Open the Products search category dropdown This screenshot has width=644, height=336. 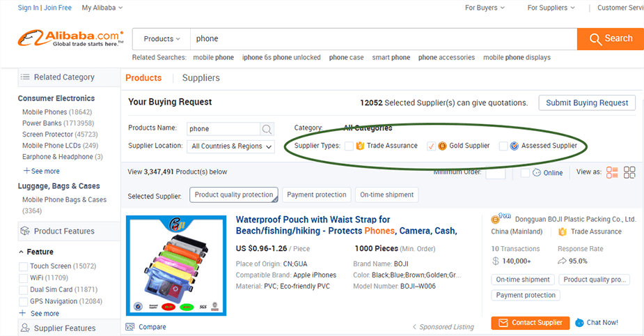pos(162,39)
